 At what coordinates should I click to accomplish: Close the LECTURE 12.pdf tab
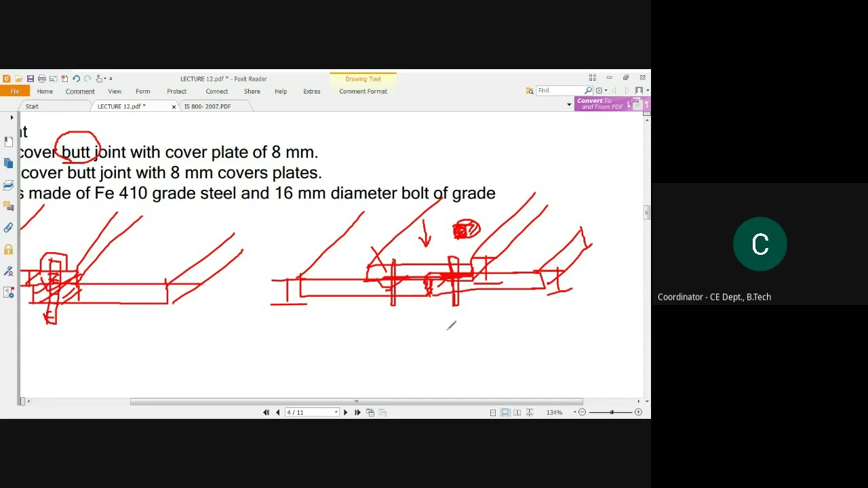click(174, 106)
